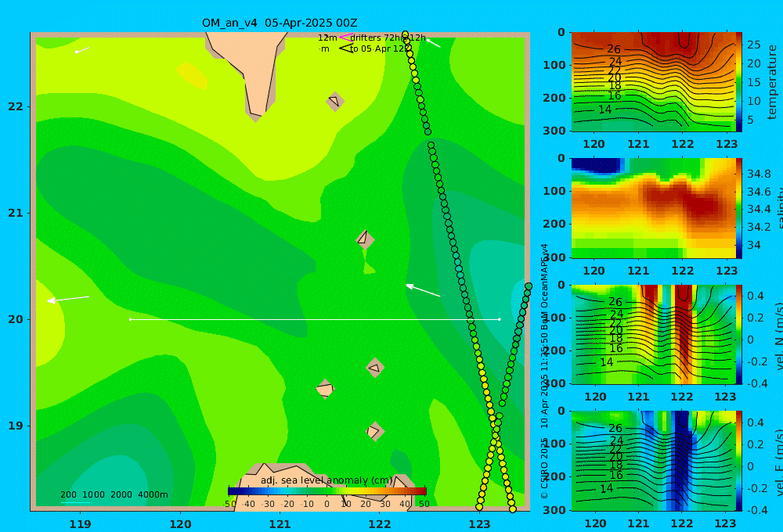Click the 25 tick on the temperature colorbar

(x=753, y=45)
